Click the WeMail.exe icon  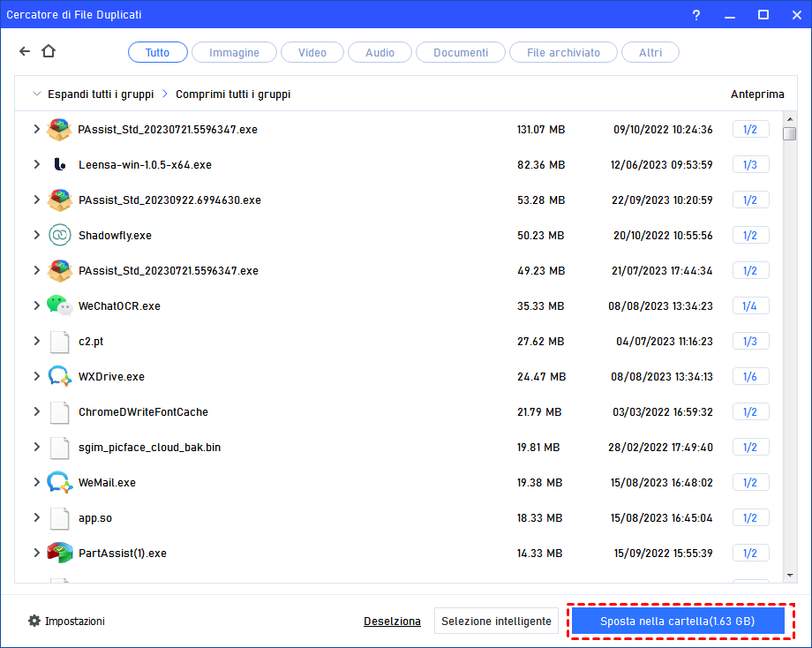click(59, 482)
